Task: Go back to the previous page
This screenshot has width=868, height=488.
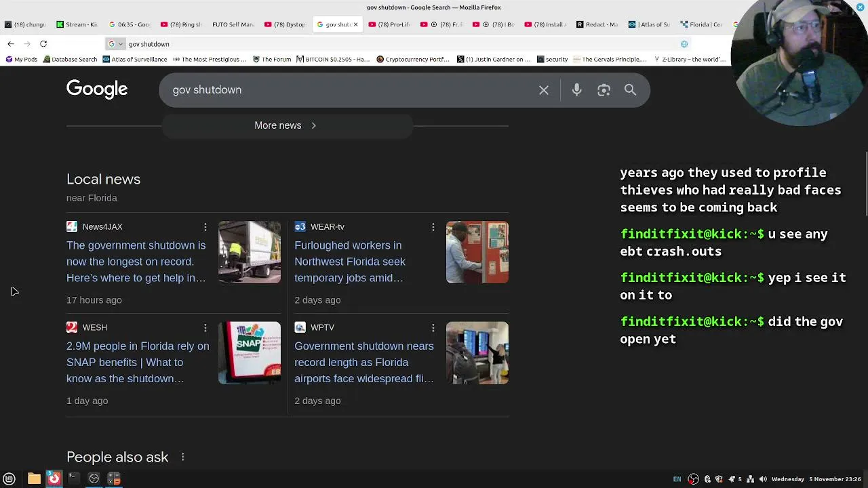Action: coord(11,44)
